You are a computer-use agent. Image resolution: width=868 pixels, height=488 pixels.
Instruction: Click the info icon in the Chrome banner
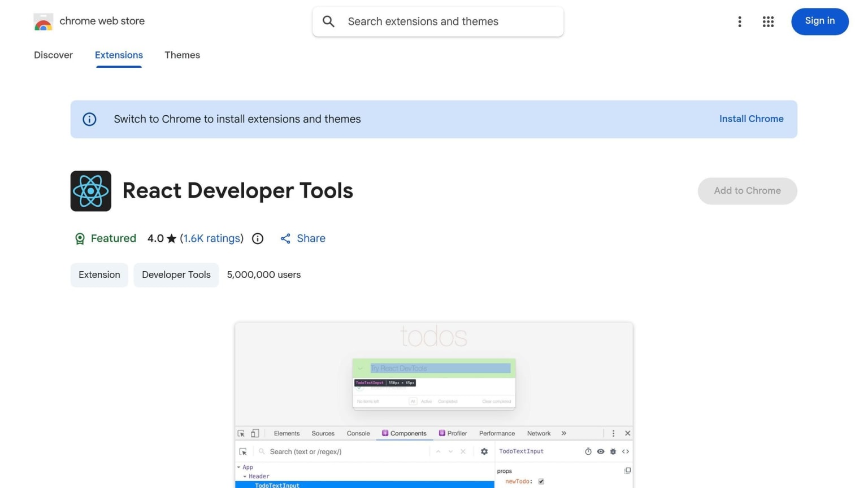coord(89,119)
